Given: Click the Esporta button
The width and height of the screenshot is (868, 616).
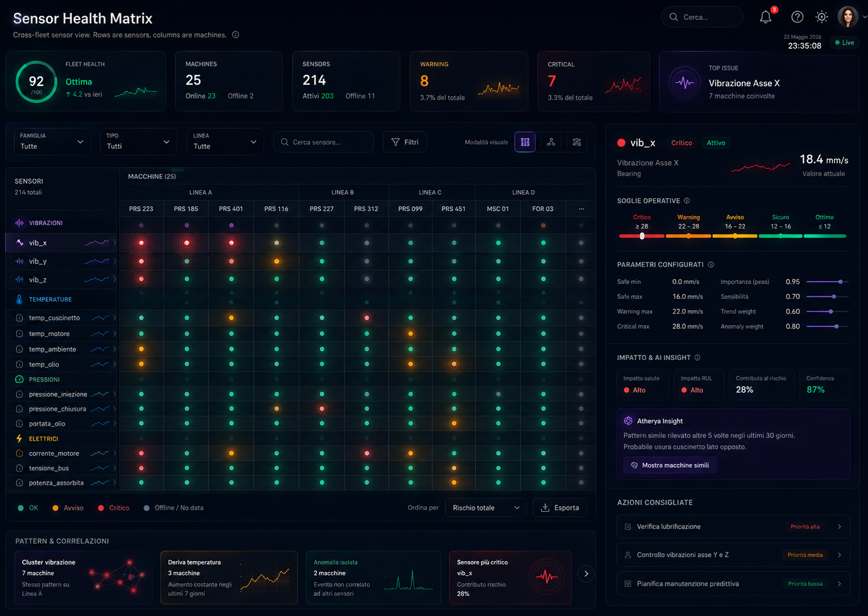Looking at the screenshot, I should (x=560, y=507).
